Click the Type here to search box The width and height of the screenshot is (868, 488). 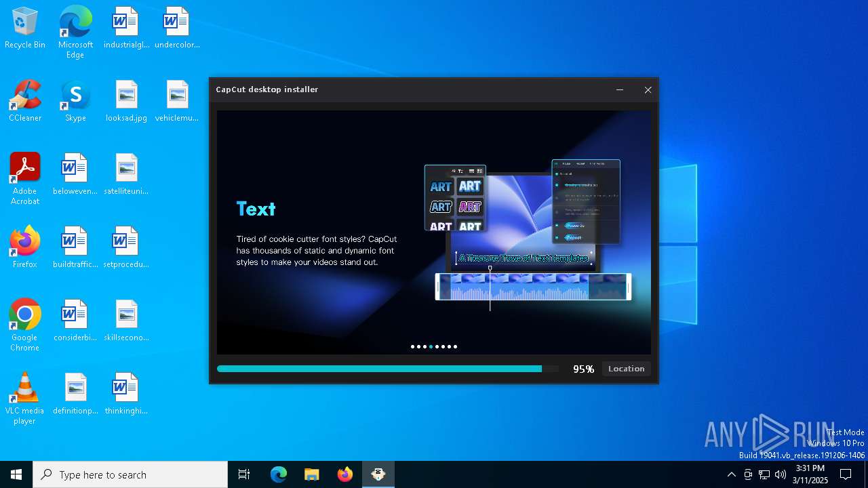tap(130, 474)
